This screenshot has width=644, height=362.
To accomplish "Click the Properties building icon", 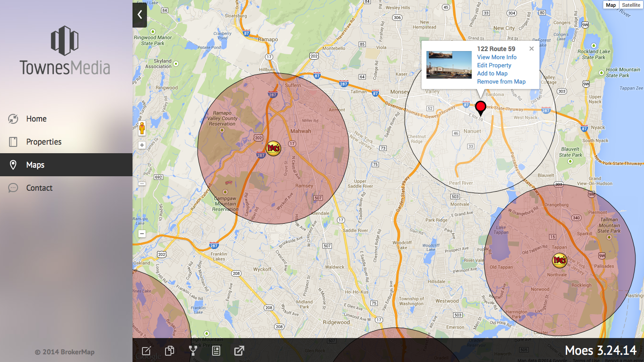I will pos(13,142).
